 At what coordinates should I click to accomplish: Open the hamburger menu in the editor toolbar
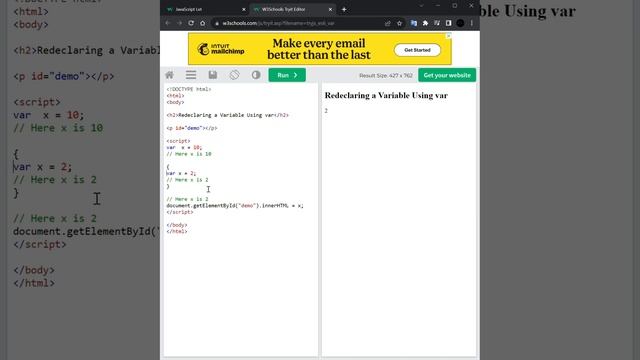coord(191,75)
